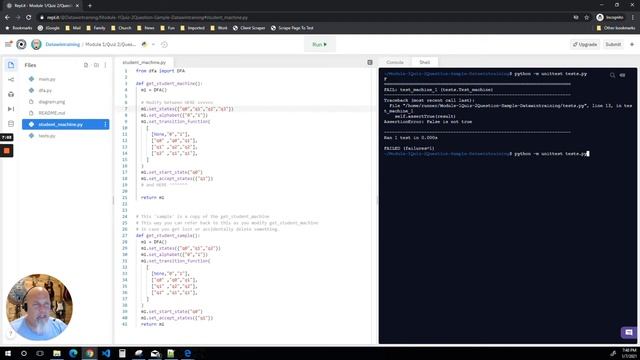Image resolution: width=640 pixels, height=360 pixels.
Task: Select the Files icon in Replit sidebar
Action: (x=11, y=65)
